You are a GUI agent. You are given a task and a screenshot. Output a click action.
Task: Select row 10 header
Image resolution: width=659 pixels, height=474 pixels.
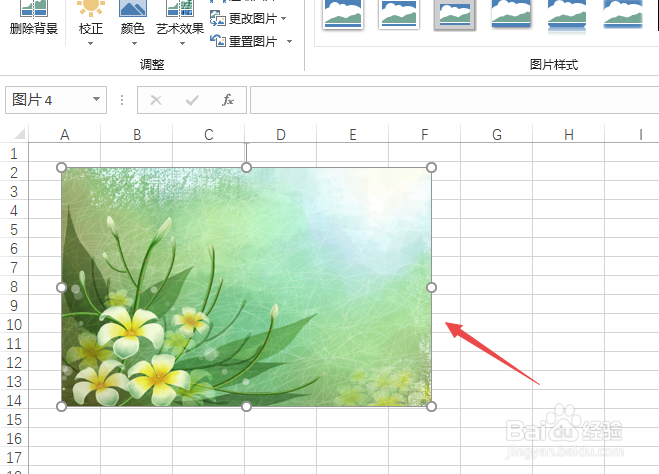(14, 324)
